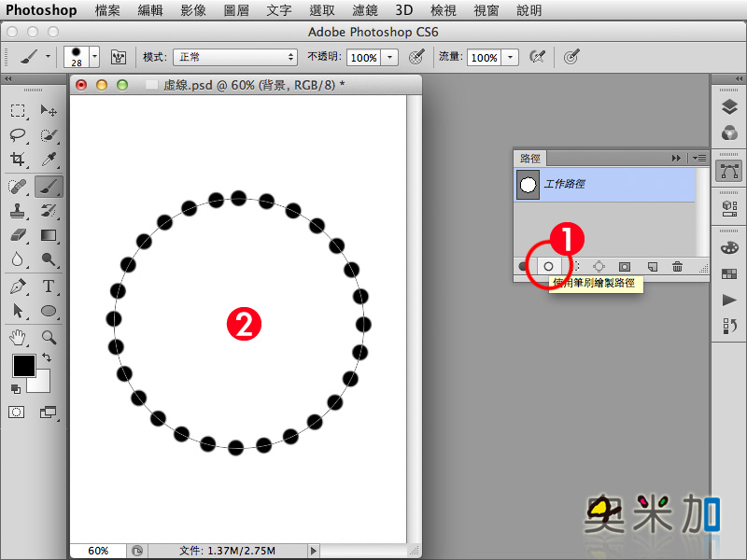Open the 影像 menu

[x=193, y=10]
